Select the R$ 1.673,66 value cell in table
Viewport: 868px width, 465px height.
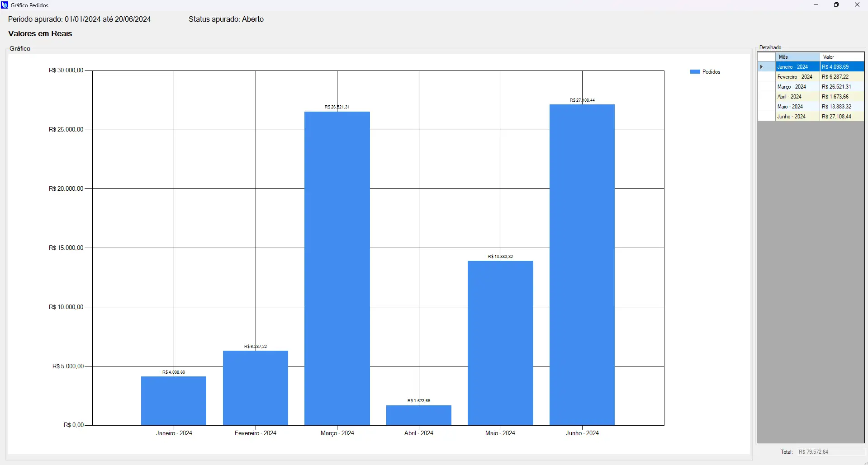coord(842,97)
